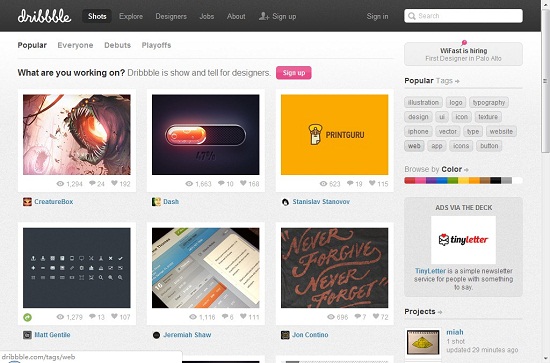Switch to the Debuts tab
The width and height of the screenshot is (550, 363).
pyautogui.click(x=118, y=45)
